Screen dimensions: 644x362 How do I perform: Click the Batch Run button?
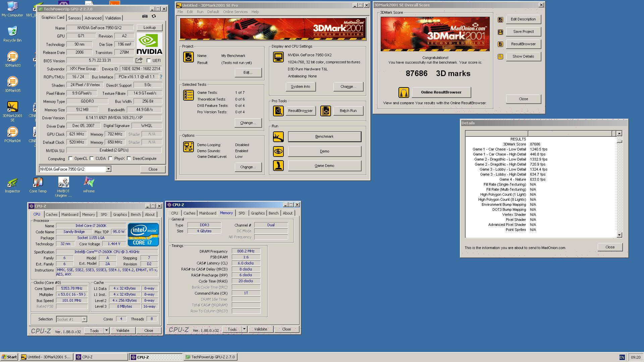coord(348,111)
